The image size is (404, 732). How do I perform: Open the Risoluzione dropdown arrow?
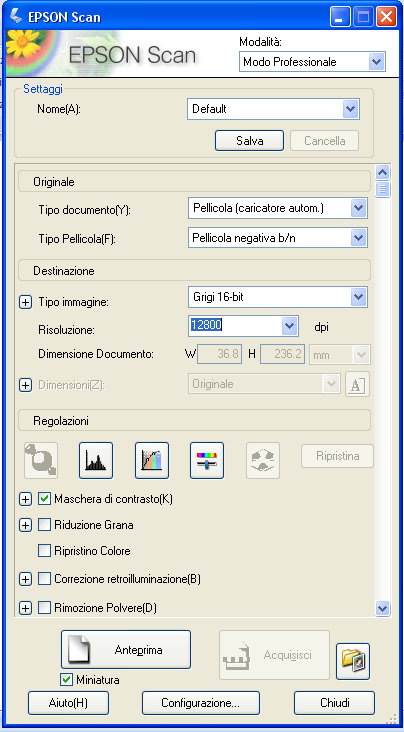[290, 325]
